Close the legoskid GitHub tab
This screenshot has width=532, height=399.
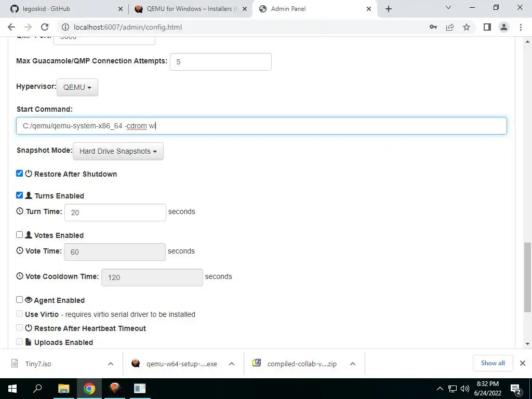tap(121, 9)
